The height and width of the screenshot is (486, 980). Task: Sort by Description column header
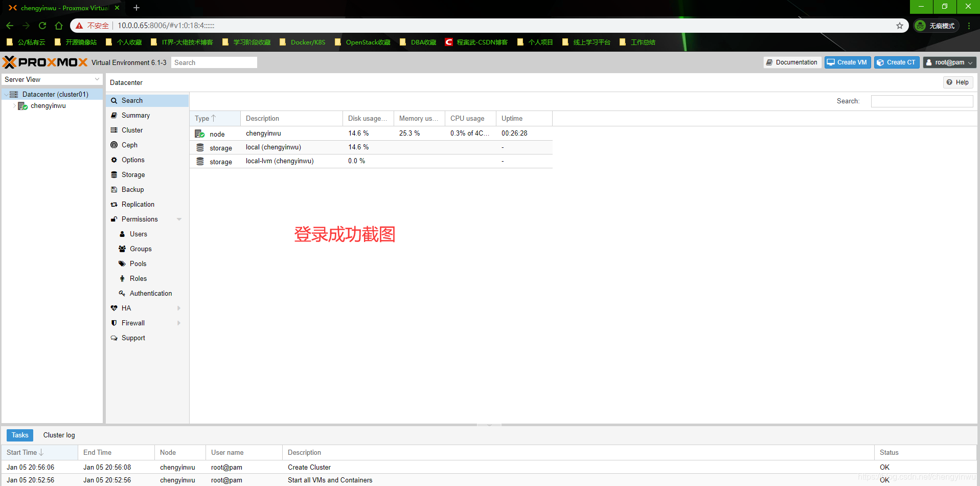(x=292, y=119)
